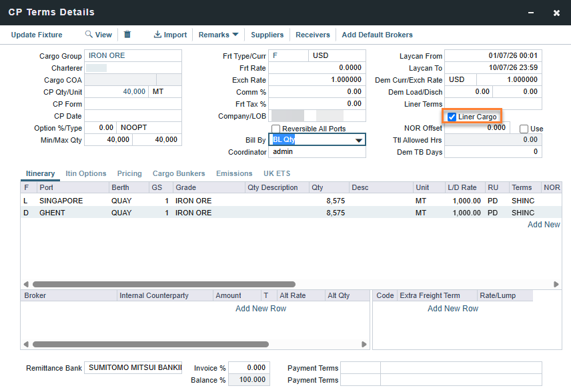Image resolution: width=571 pixels, height=392 pixels.
Task: Select the Itinerary tab
Action: (x=41, y=173)
